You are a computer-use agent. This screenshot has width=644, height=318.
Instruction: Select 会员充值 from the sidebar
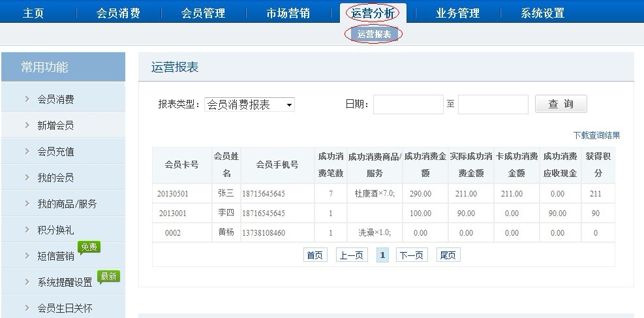point(55,151)
